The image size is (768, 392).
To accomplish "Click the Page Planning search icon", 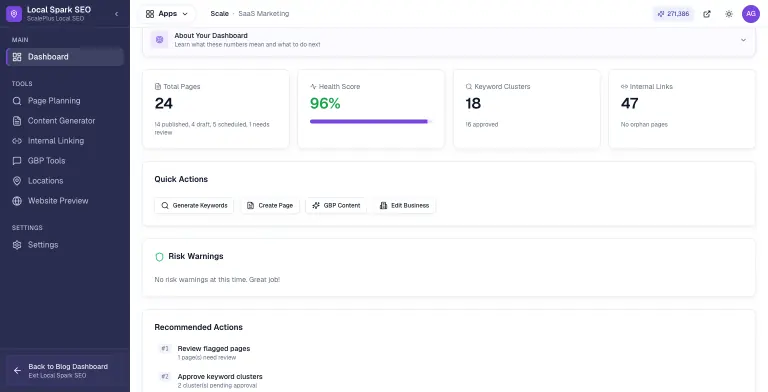I will click(x=17, y=101).
